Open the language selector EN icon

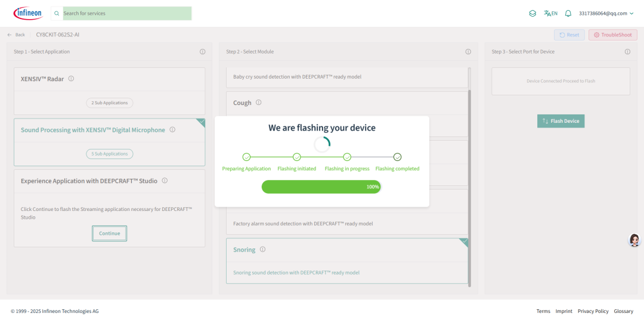[550, 14]
